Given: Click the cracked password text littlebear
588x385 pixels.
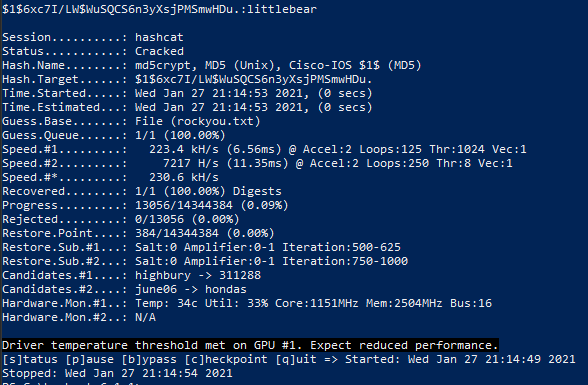Looking at the screenshot, I should coord(282,9).
